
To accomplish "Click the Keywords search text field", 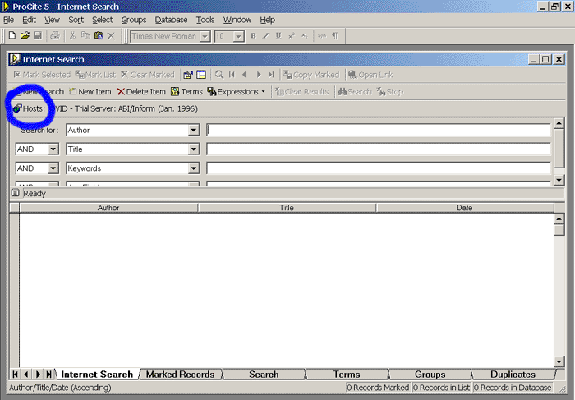I will click(x=378, y=168).
